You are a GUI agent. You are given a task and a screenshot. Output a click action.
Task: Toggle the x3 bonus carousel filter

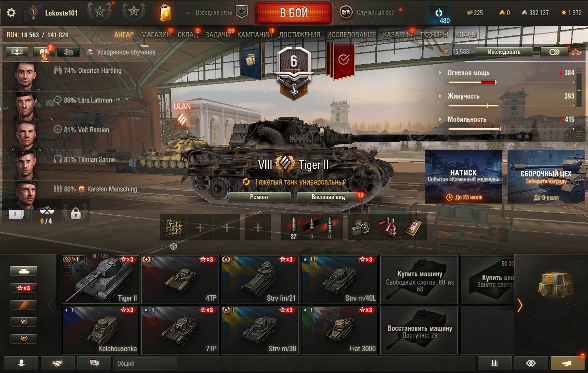24,288
